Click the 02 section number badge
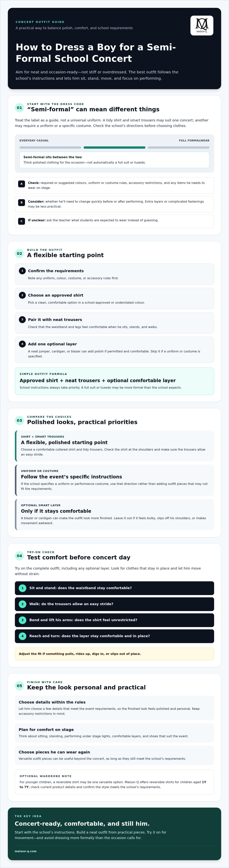The image size is (229, 868). (x=19, y=253)
